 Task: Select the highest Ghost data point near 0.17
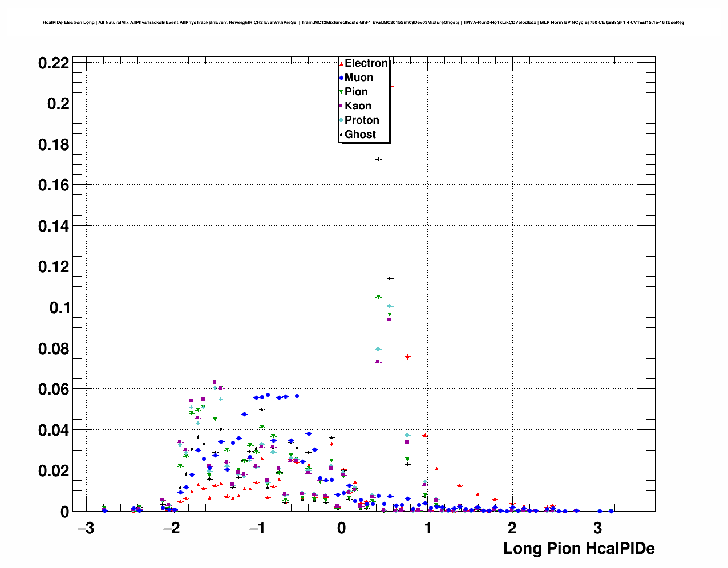[378, 159]
